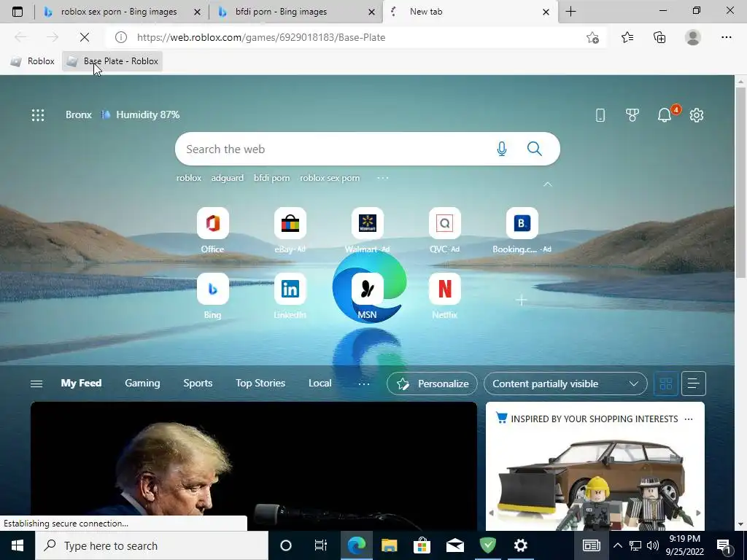Open the taskbar Task View
Image resolution: width=747 pixels, height=560 pixels.
(x=321, y=545)
